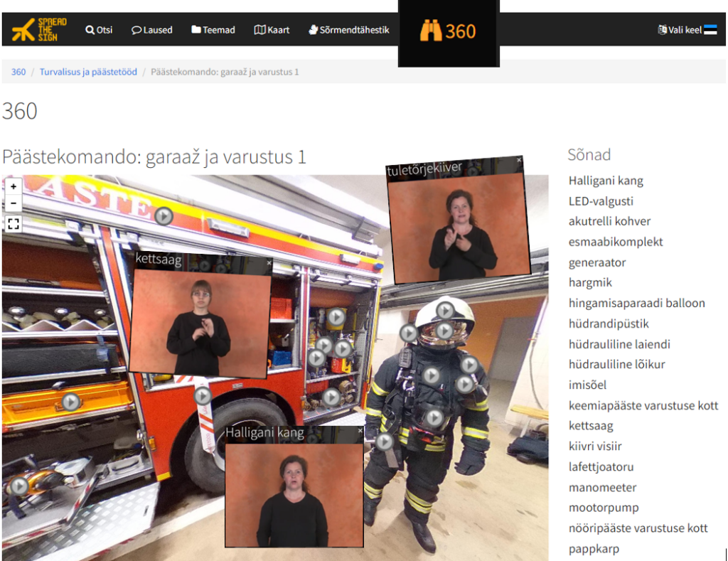728x561 pixels.
Task: Open the Otsi search menu item
Action: pyautogui.click(x=99, y=30)
